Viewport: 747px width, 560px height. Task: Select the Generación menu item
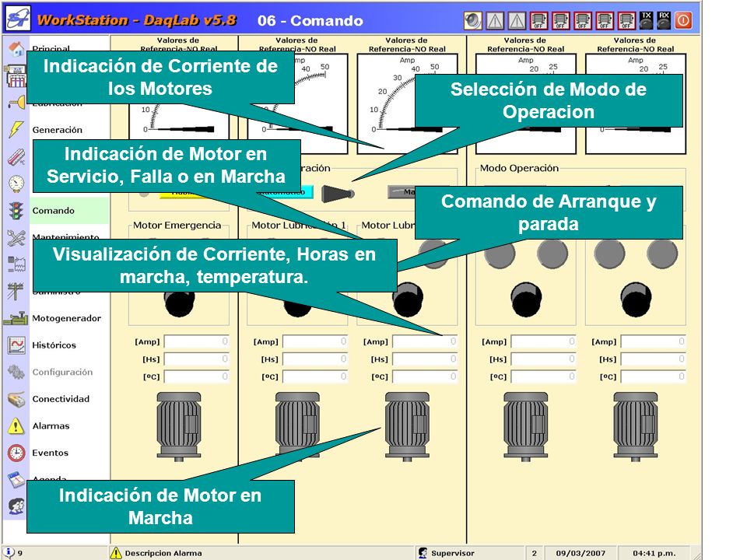(x=57, y=130)
